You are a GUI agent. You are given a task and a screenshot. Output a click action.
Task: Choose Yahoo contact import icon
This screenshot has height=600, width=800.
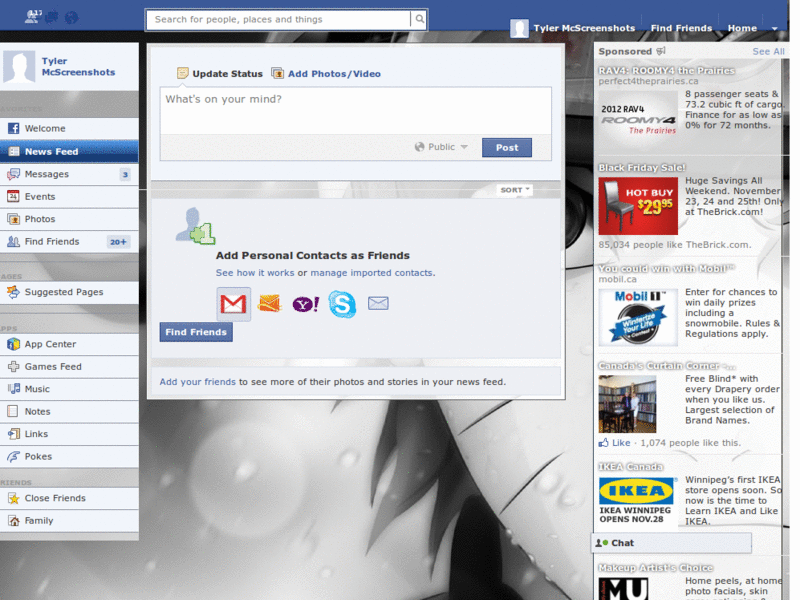coord(306,304)
